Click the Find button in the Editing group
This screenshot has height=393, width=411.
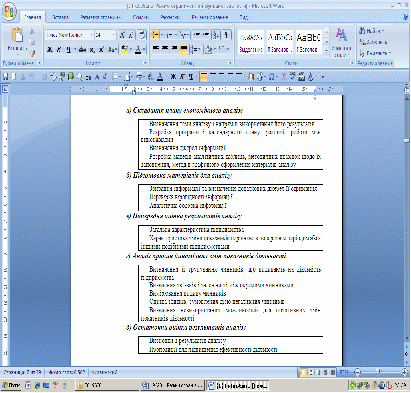[372, 31]
